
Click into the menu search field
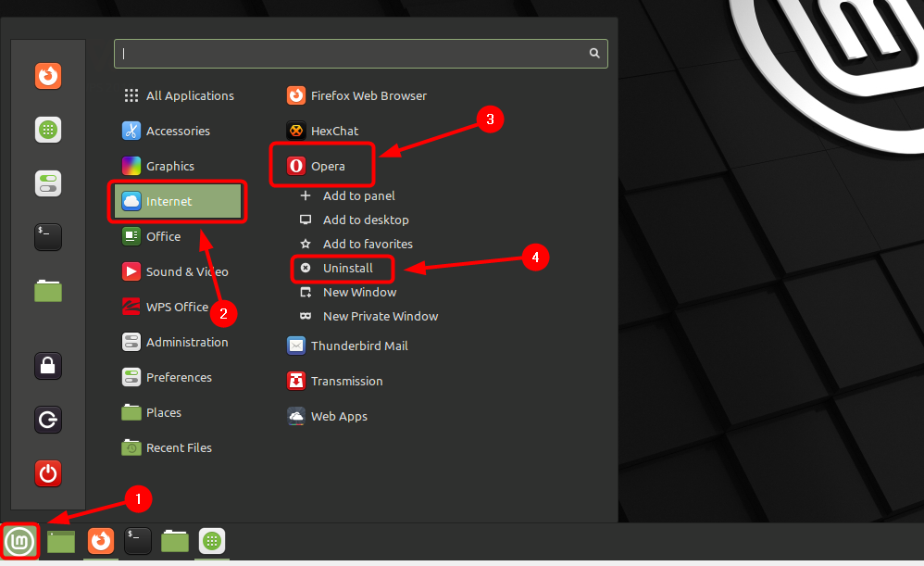361,54
